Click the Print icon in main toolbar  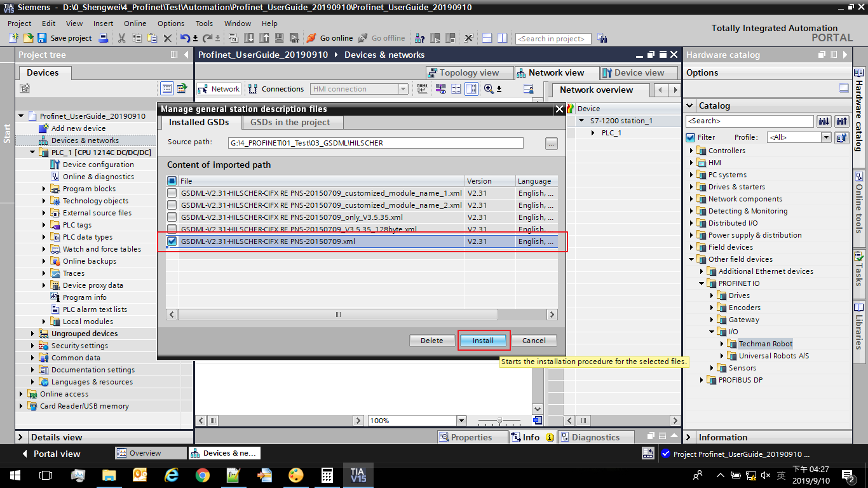coord(104,38)
